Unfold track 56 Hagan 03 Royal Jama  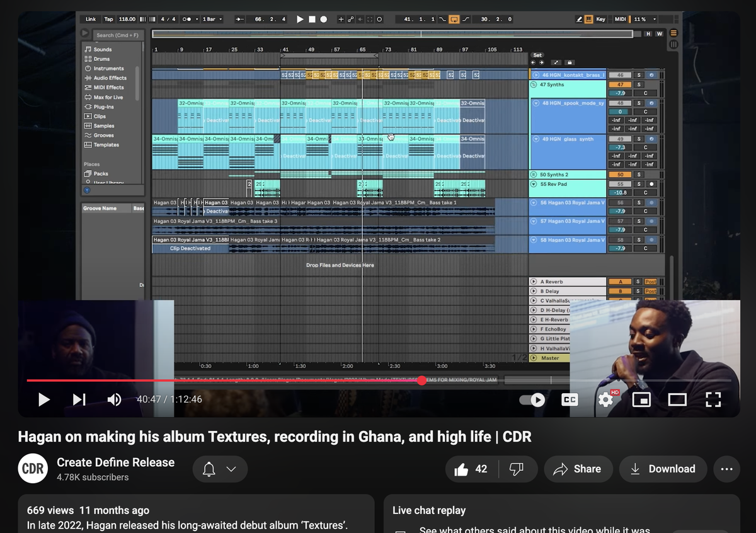pos(535,203)
